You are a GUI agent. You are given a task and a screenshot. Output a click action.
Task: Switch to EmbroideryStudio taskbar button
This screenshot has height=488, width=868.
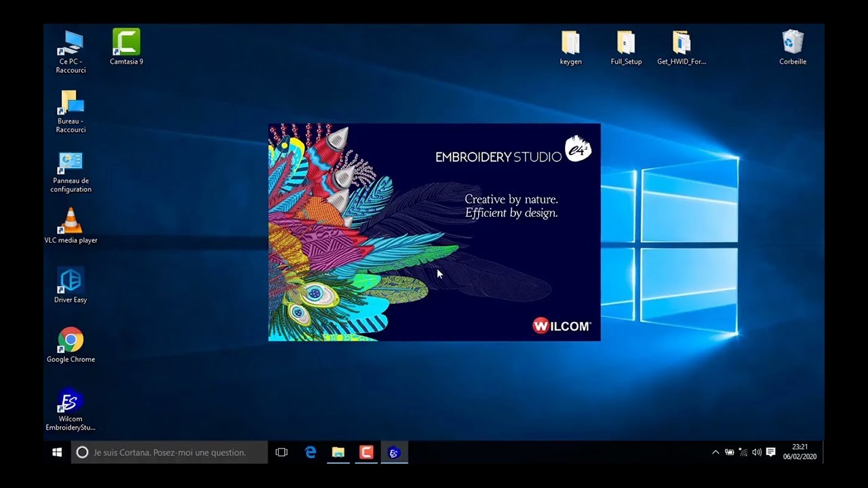point(394,452)
